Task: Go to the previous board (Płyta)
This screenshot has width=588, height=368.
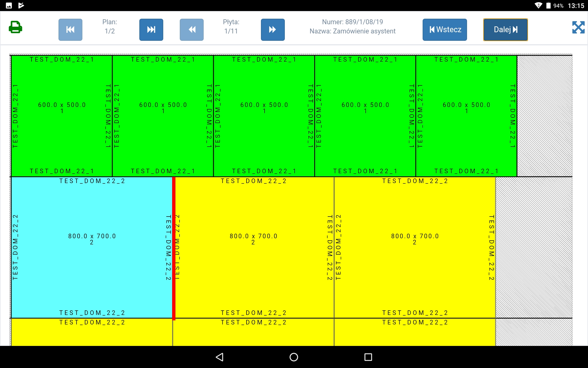Action: click(x=192, y=30)
